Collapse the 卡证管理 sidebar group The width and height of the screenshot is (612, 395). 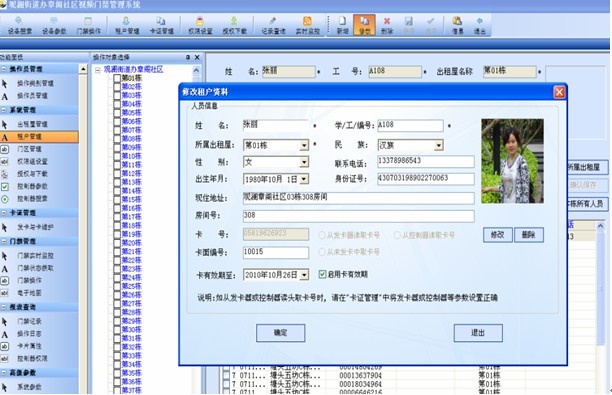click(4, 213)
